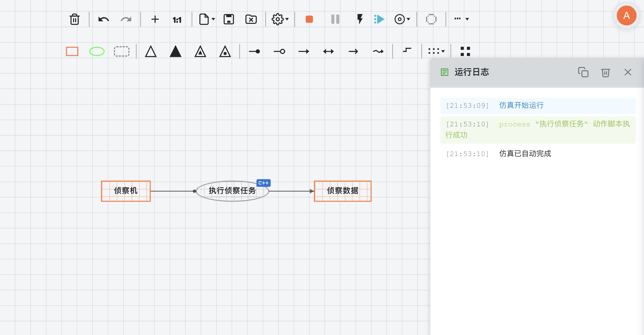644x335 pixels.
Task: Click the 侦察数据 object node
Action: [342, 191]
